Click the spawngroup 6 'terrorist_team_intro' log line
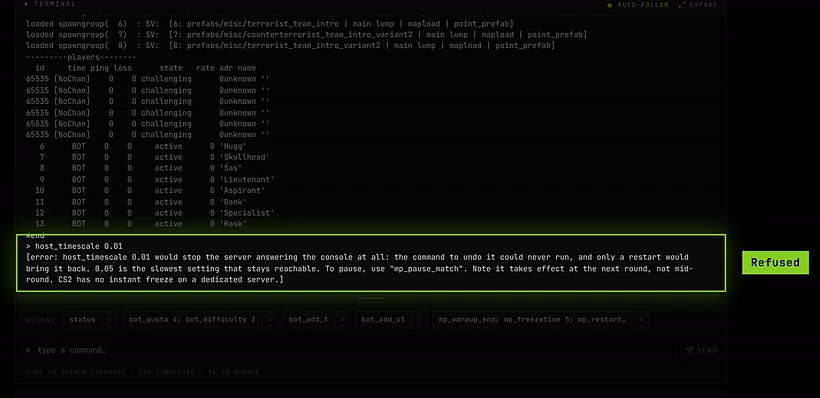The height and width of the screenshot is (398, 820). click(270, 24)
